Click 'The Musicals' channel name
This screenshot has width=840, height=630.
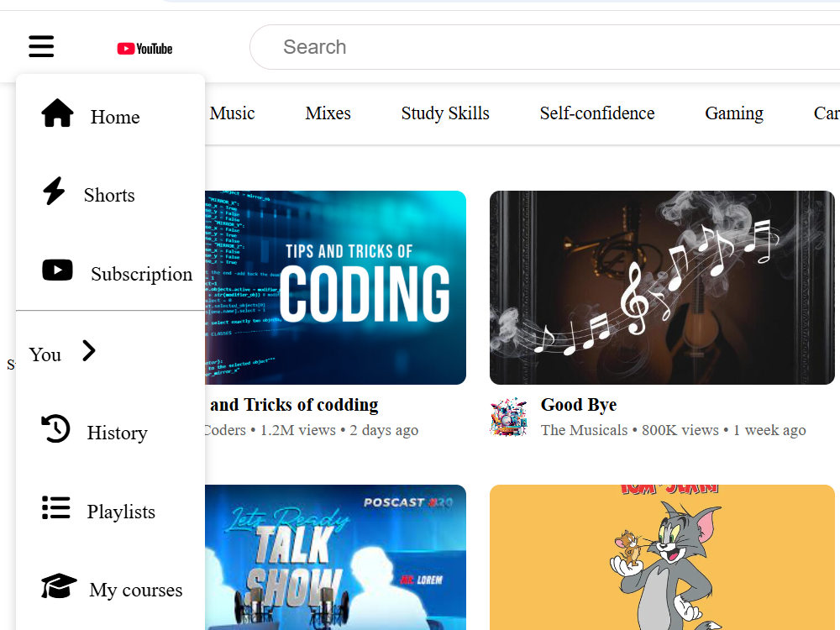pos(584,430)
